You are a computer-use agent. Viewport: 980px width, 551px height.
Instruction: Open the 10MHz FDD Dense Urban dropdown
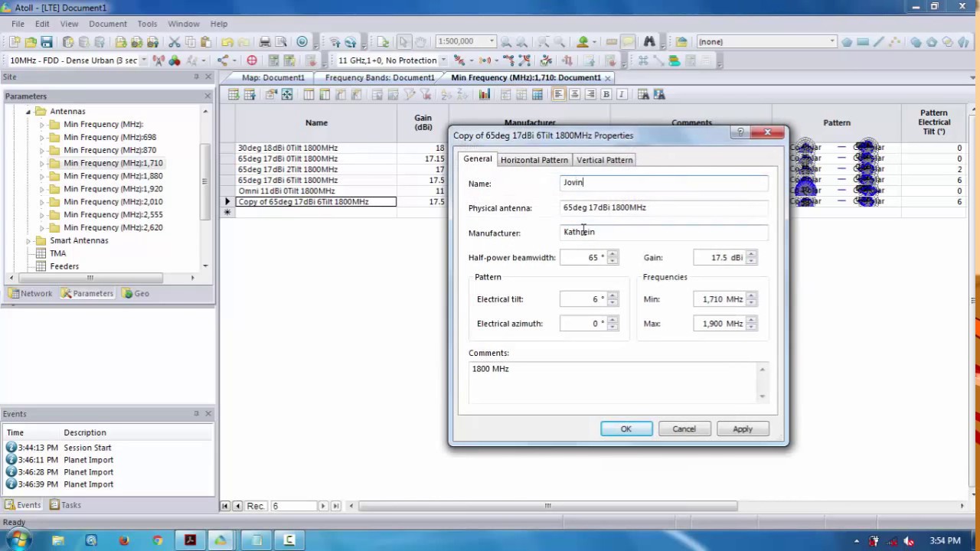143,60
